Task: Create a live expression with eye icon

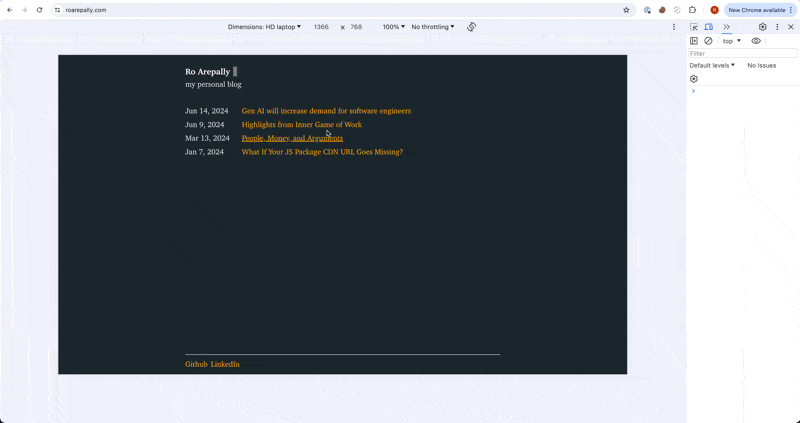Action: click(x=756, y=41)
